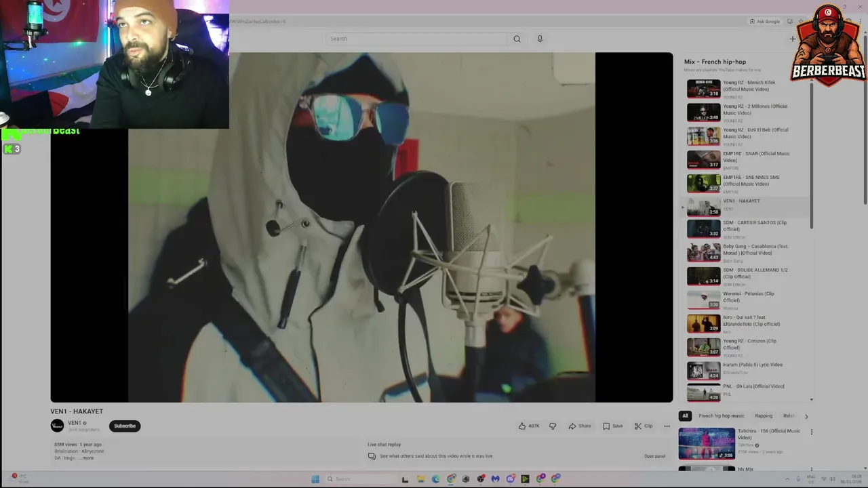Open menu for Ta9chira 156 video
This screenshot has width=868, height=488.
[811, 432]
